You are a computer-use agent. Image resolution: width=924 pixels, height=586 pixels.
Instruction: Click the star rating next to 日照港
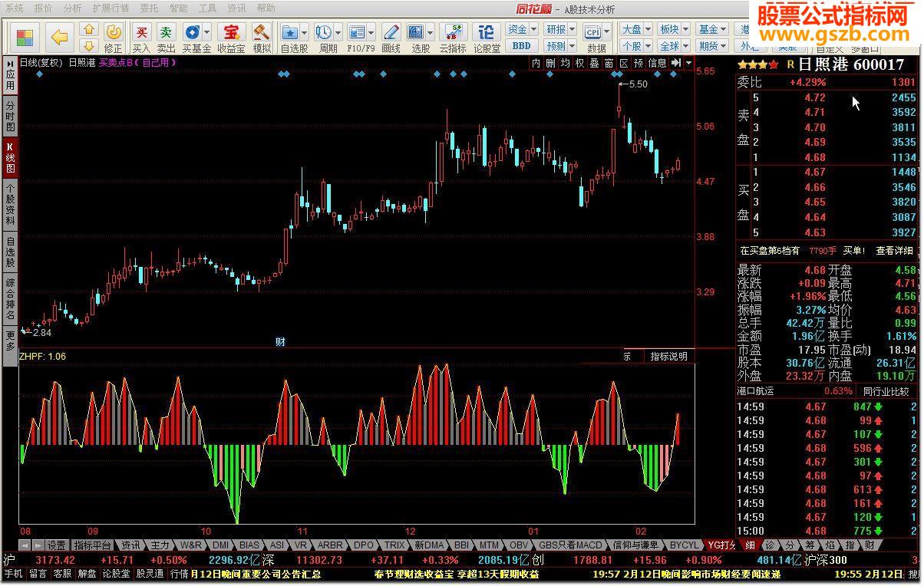click(757, 64)
